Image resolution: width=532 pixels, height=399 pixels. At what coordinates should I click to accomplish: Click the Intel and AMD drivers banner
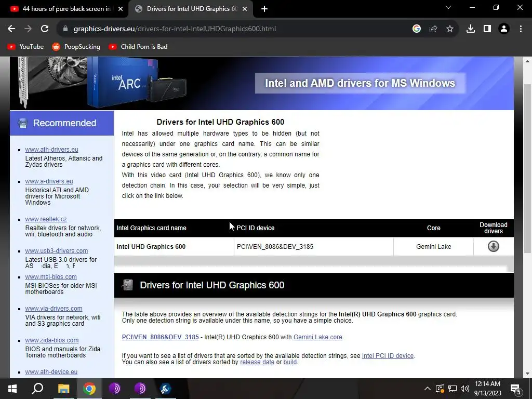coord(360,83)
